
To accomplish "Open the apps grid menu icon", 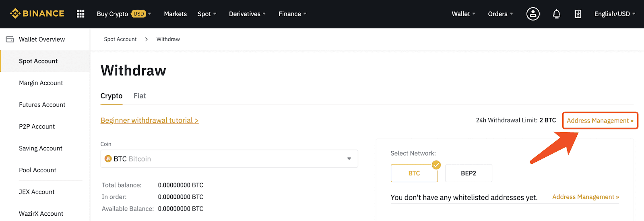I will pos(80,14).
